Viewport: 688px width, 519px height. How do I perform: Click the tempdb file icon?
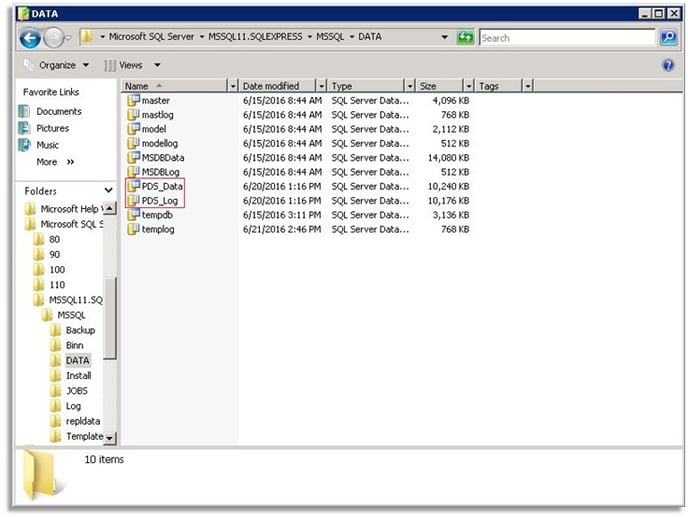133,215
